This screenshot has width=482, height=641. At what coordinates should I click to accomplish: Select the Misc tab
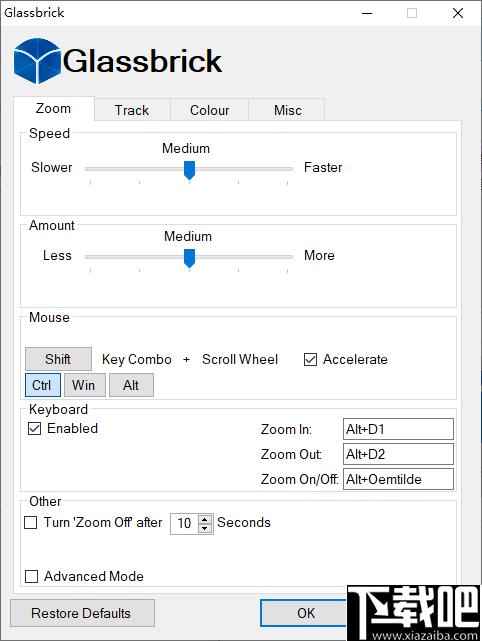coord(287,110)
